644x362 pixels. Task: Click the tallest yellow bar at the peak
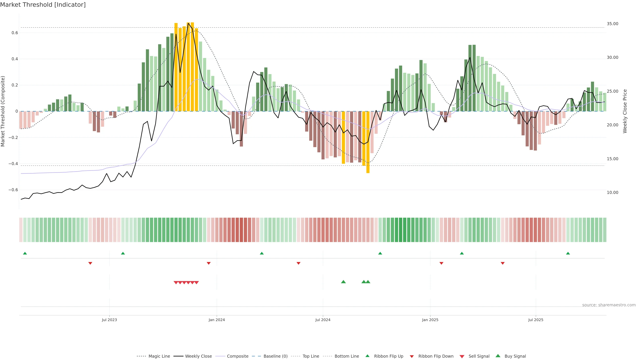[192, 67]
